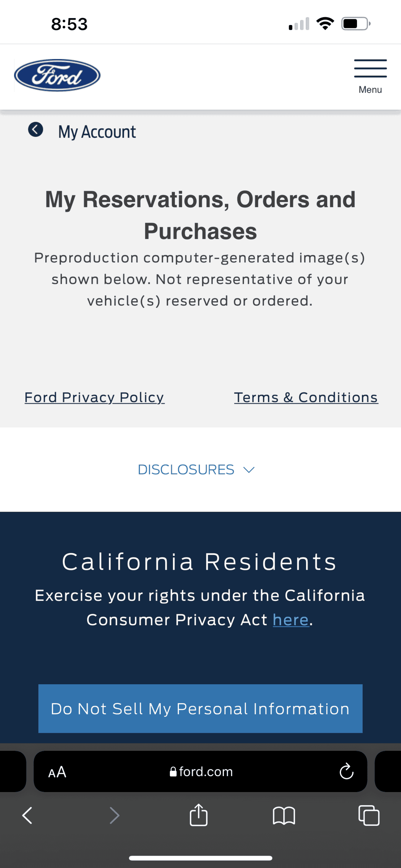
Task: Tap the AA reader text size icon
Action: 57,772
